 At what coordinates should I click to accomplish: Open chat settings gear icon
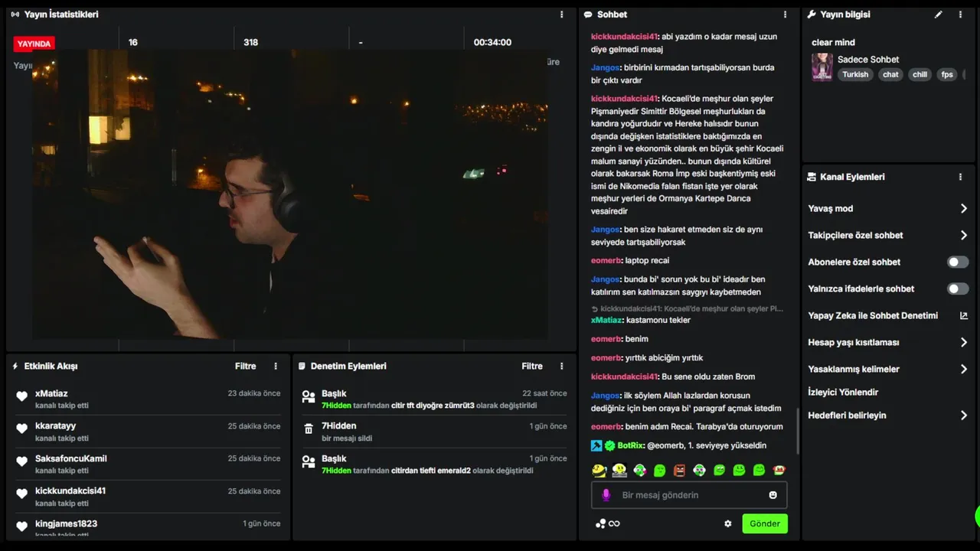tap(728, 523)
